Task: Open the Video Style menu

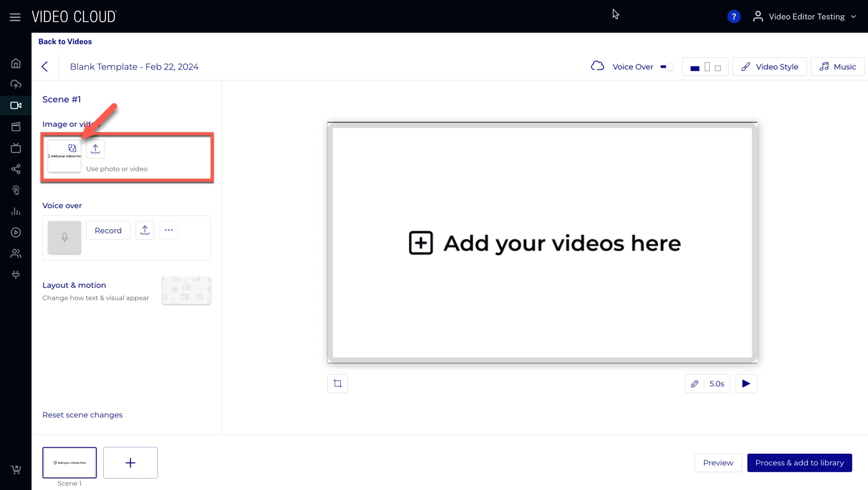Action: (x=769, y=67)
